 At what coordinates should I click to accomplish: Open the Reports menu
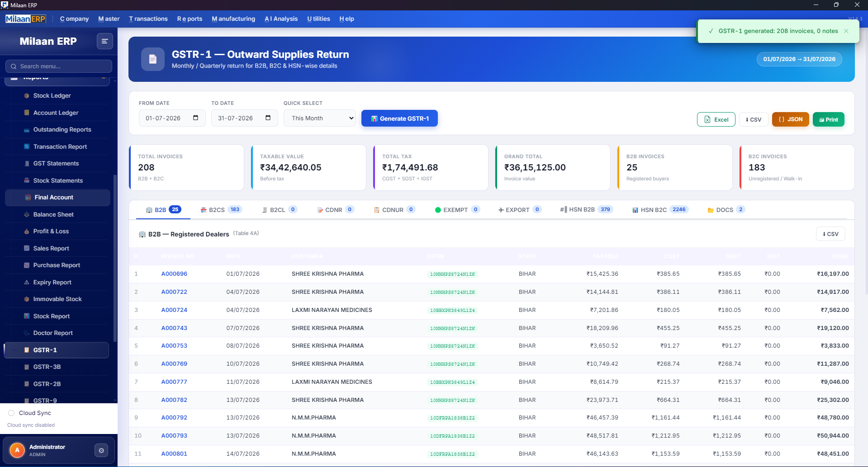tap(190, 19)
